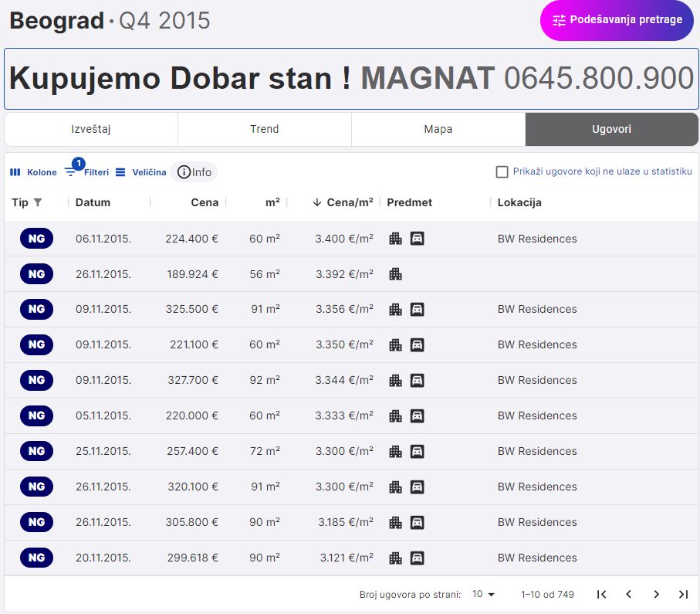The image size is (700, 614).
Task: Click the garage car icon in the 299.618 € row
Action: pyautogui.click(x=418, y=558)
